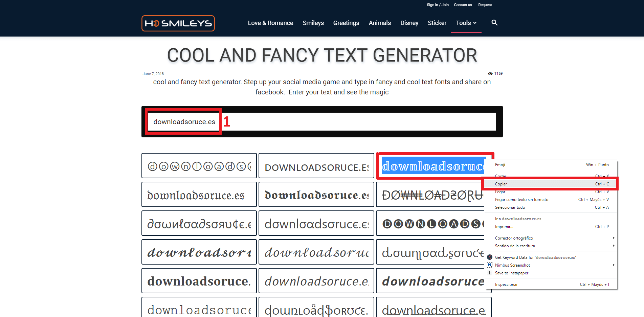This screenshot has width=644, height=317.
Task: Click the June 7, 2018 date
Action: coord(153,74)
